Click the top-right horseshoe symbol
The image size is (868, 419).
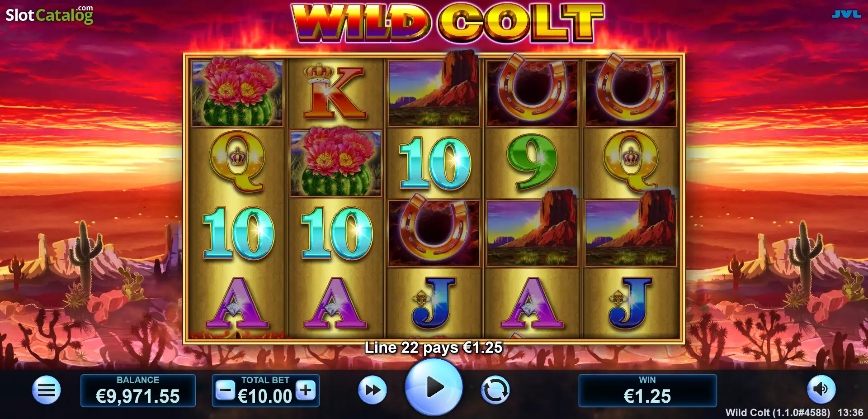(631, 90)
